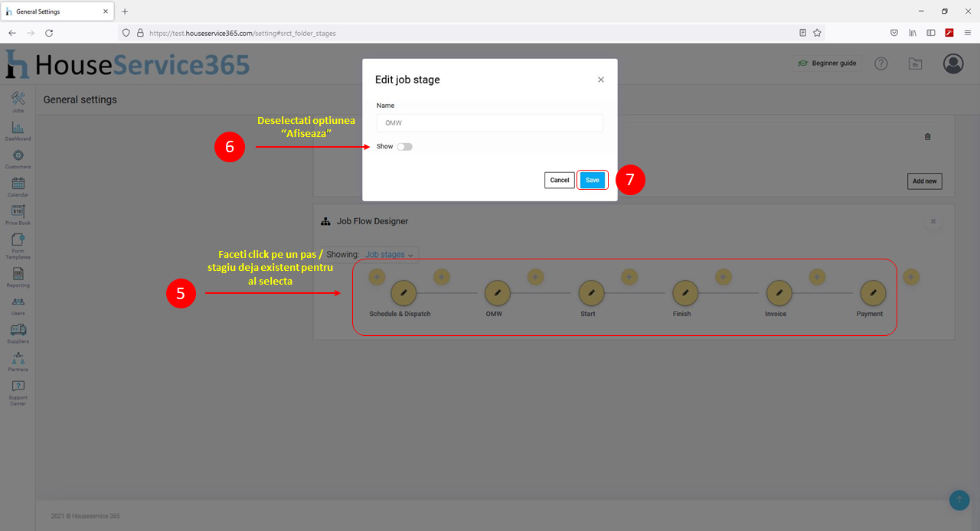Edit the Schedule & Dispatch stage
The width and height of the screenshot is (980, 531).
point(403,293)
